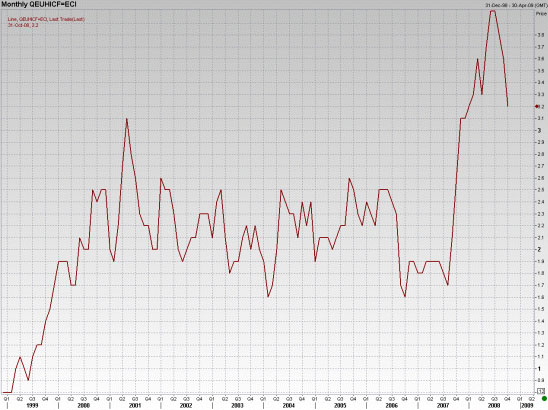Screen dimensions: 548x410
Task: Click the green status dot in the corner
Action: pyautogui.click(x=544, y=398)
